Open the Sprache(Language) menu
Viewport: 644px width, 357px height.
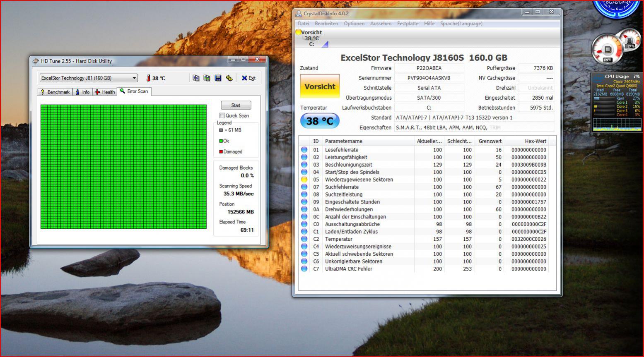[461, 24]
